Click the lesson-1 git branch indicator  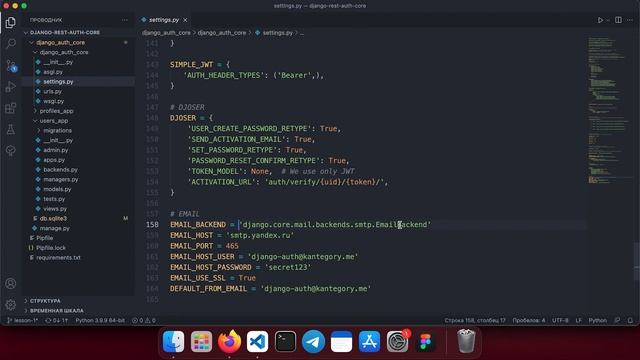tap(22, 320)
